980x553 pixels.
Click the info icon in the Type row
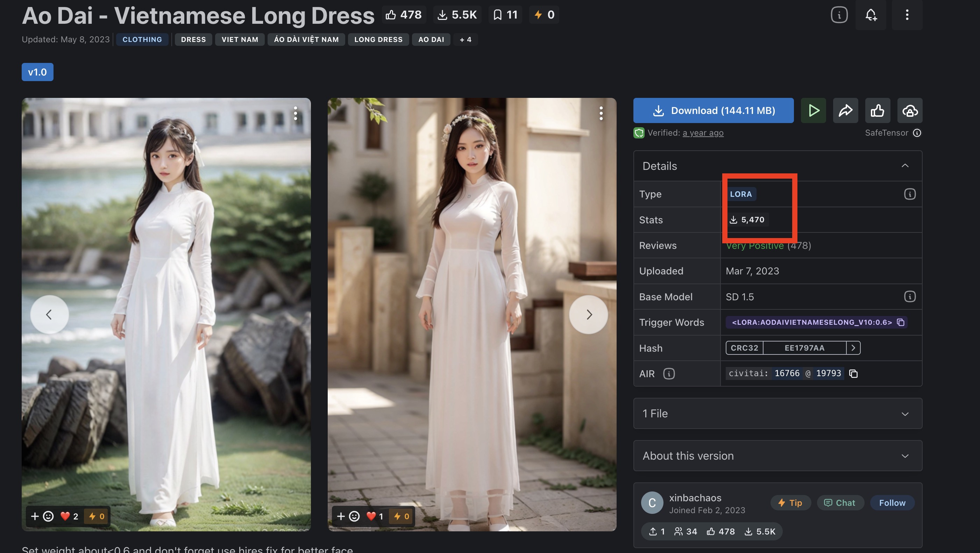pos(910,194)
